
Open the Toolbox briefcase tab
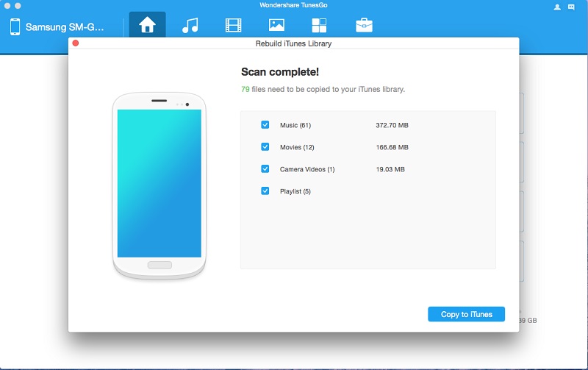pyautogui.click(x=363, y=26)
